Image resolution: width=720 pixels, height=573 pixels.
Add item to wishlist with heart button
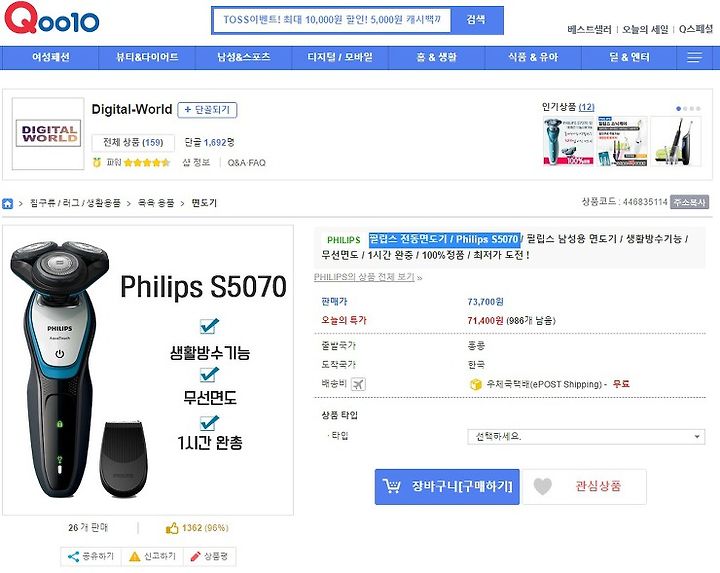pos(584,486)
